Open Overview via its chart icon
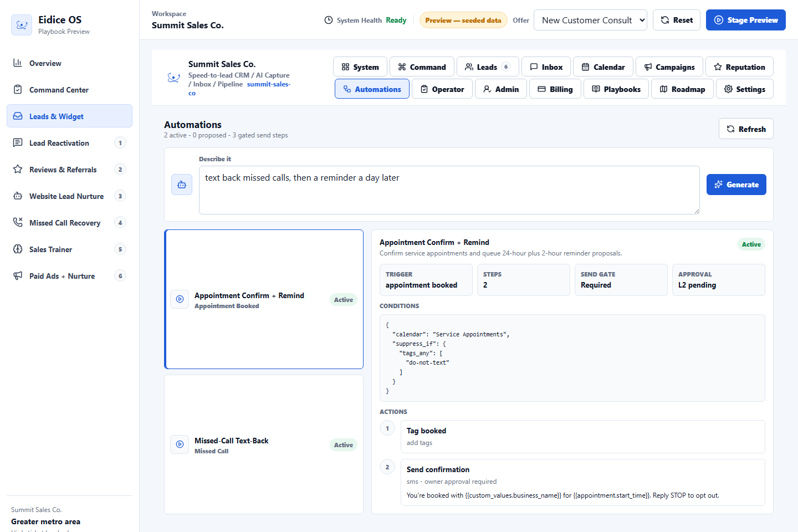 [18, 63]
